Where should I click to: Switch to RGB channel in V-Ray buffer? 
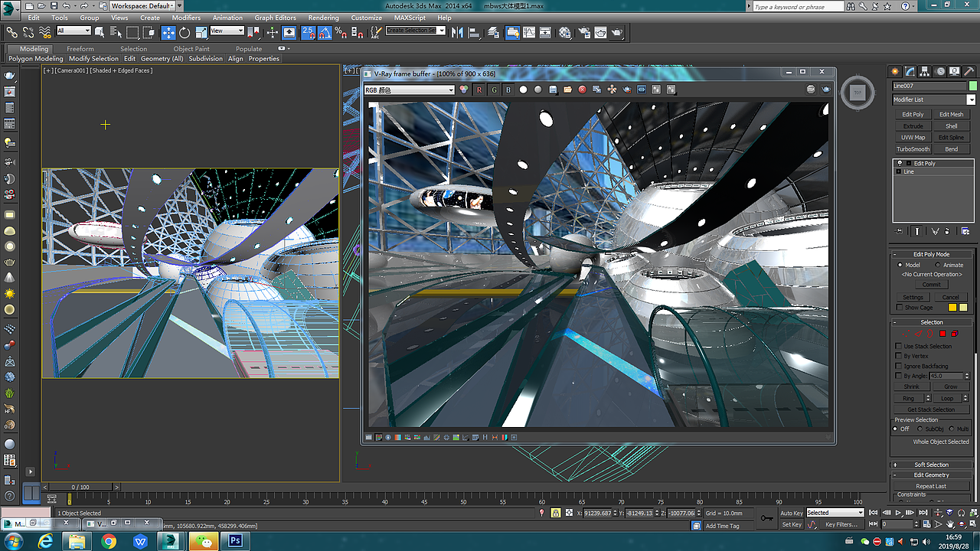464,90
